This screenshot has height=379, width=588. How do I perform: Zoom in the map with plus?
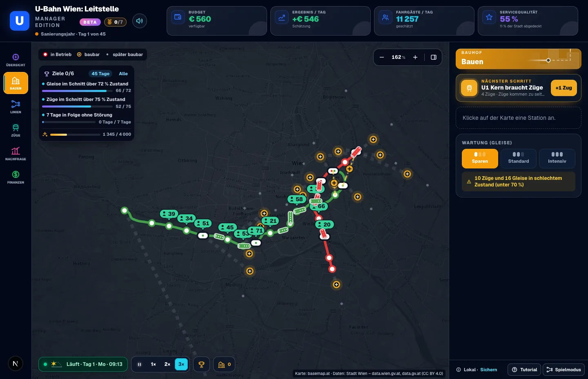(x=415, y=57)
